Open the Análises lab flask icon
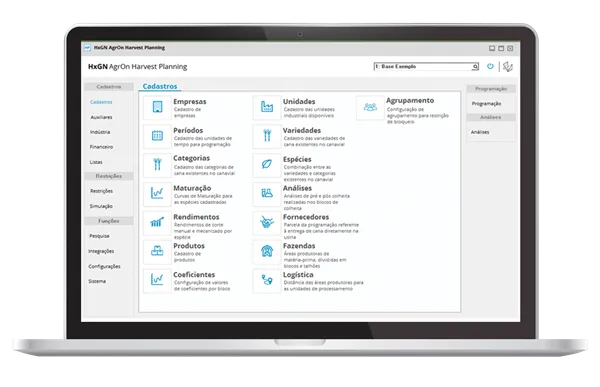 tap(267, 193)
